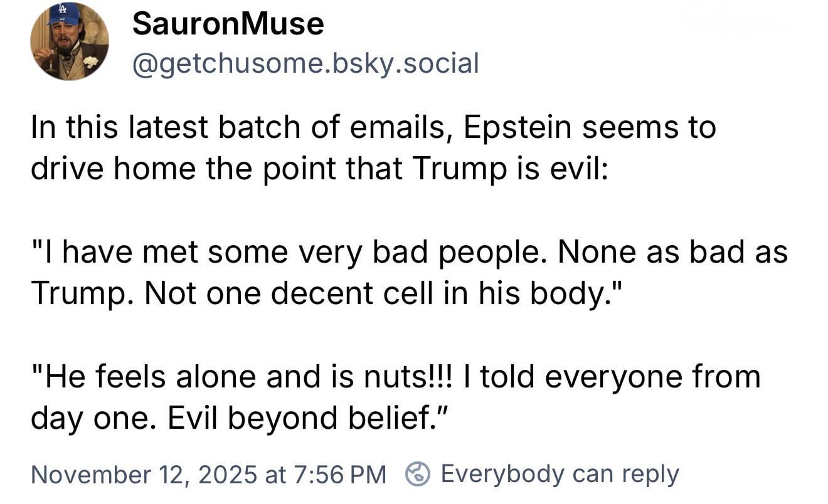Open SauronMuse's profile avatar picture
Image resolution: width=828 pixels, height=504 pixels.
click(x=69, y=41)
